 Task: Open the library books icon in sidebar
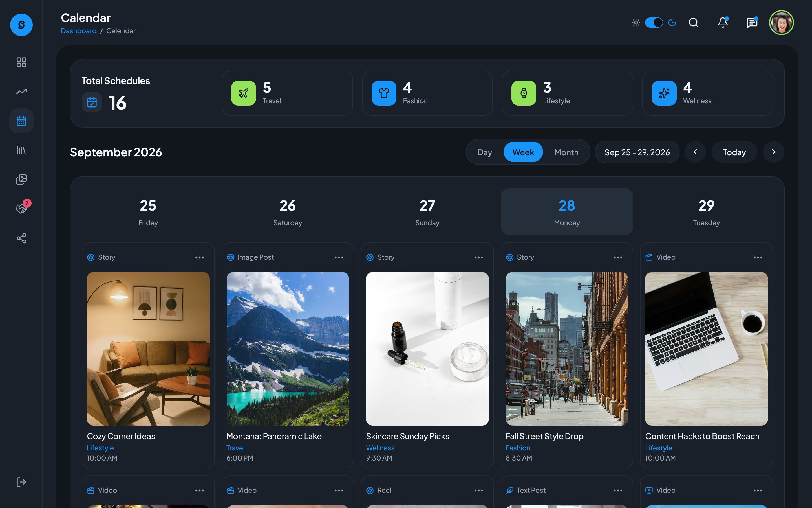point(21,150)
